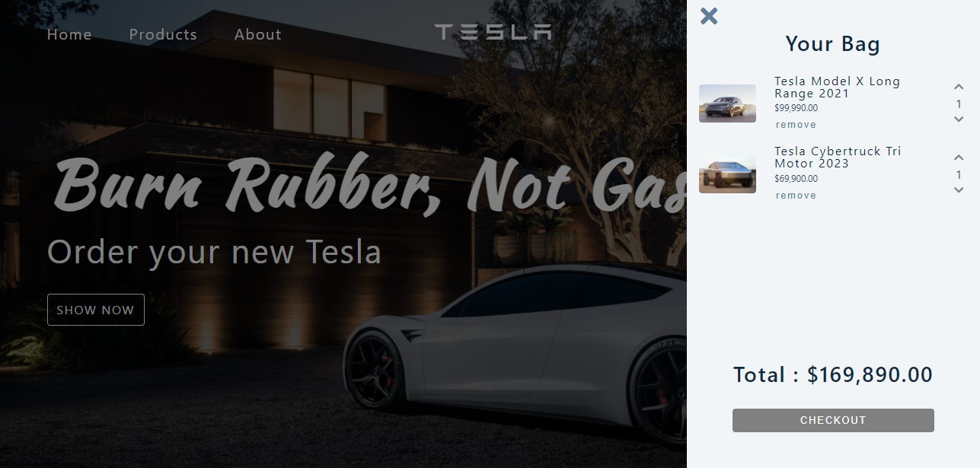Viewport: 980px width, 468px height.
Task: Click the Model X quantity number
Action: [x=959, y=104]
